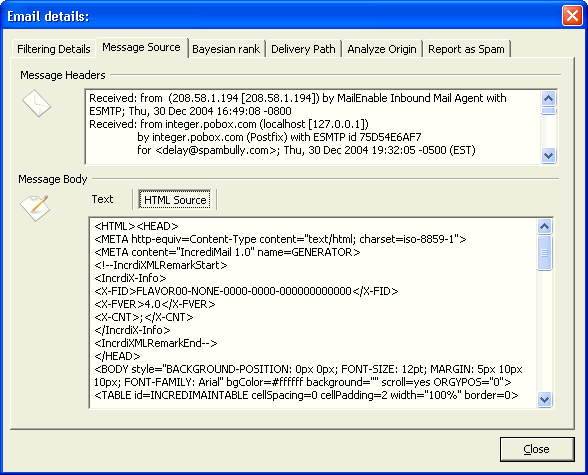Click inside the Message Headers text box
Image resolution: width=588 pixels, height=475 pixels.
click(x=313, y=127)
